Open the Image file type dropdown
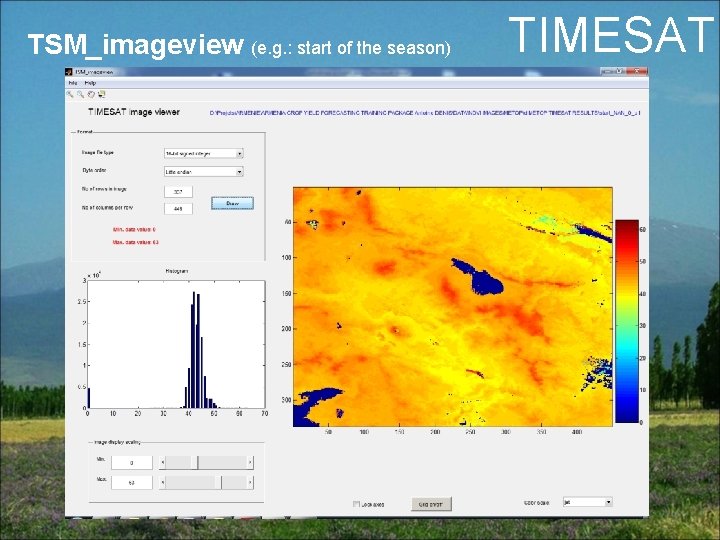This screenshot has width=720, height=540. coord(203,153)
